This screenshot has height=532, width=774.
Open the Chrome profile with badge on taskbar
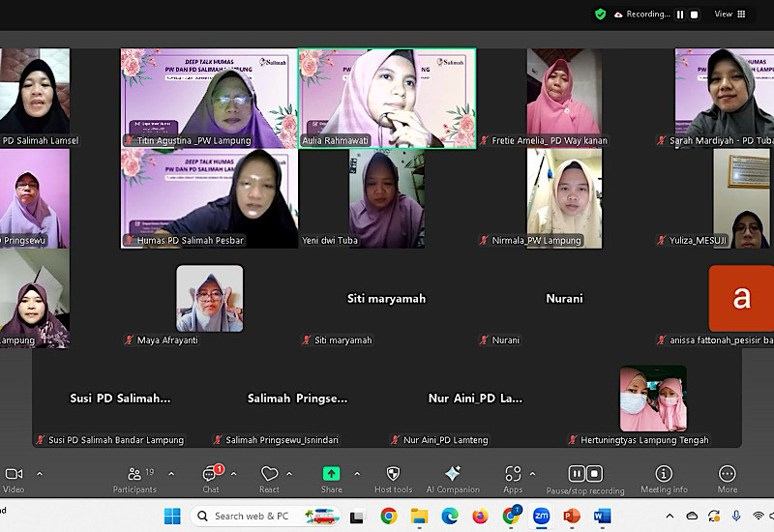(x=512, y=516)
